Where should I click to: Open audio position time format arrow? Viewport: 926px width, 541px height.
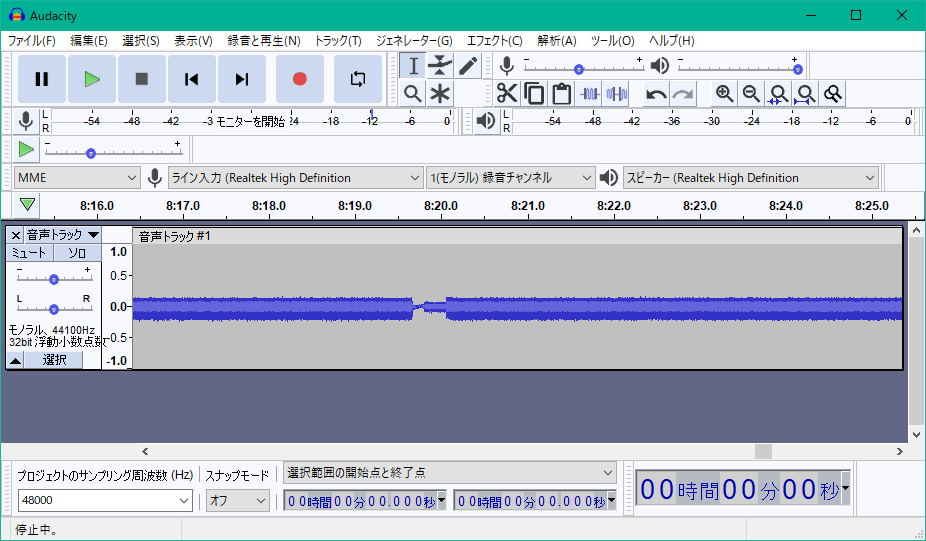(845, 488)
